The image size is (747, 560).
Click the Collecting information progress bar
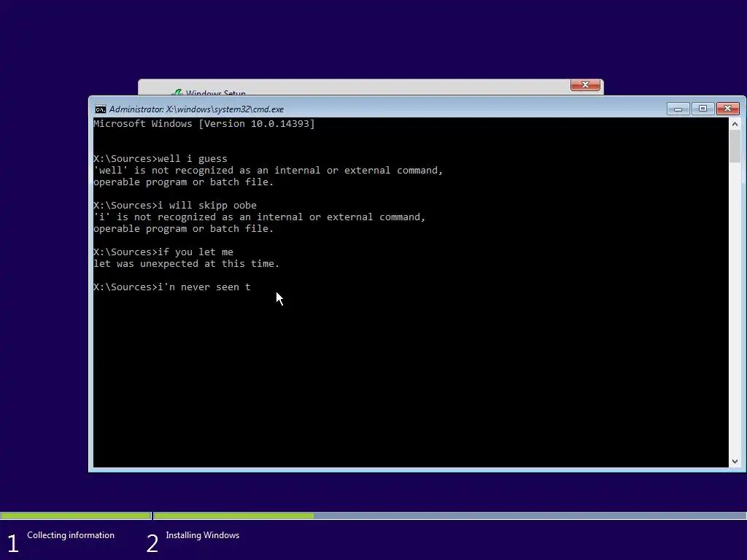[76, 516]
